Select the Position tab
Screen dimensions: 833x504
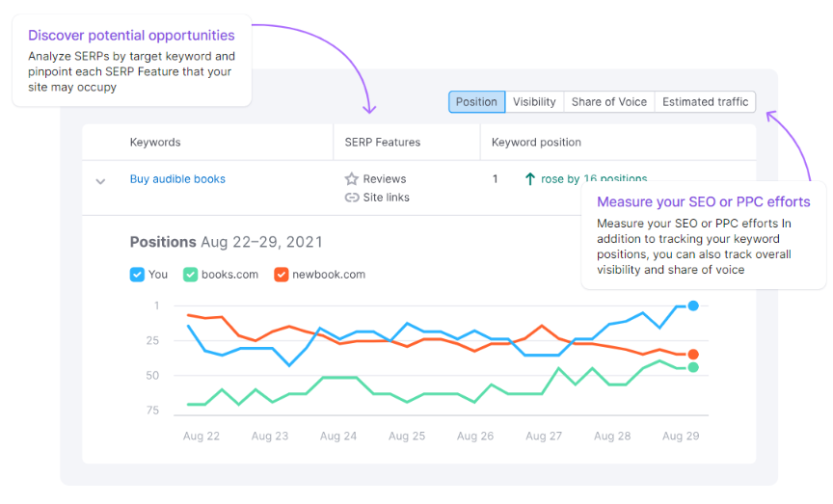[x=476, y=102]
